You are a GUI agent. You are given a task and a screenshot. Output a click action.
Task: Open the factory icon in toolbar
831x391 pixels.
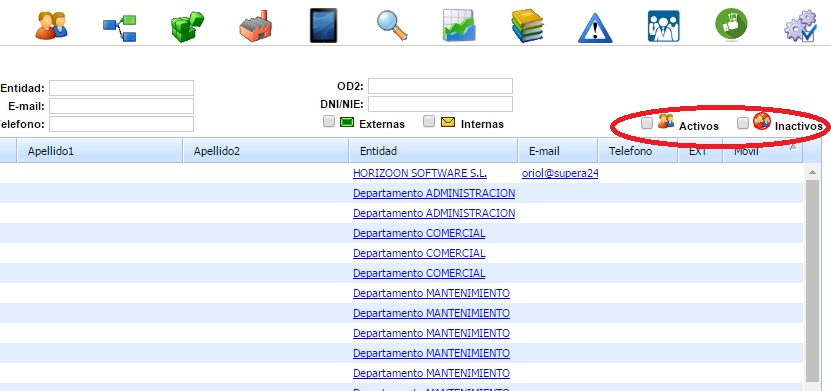coord(256,26)
